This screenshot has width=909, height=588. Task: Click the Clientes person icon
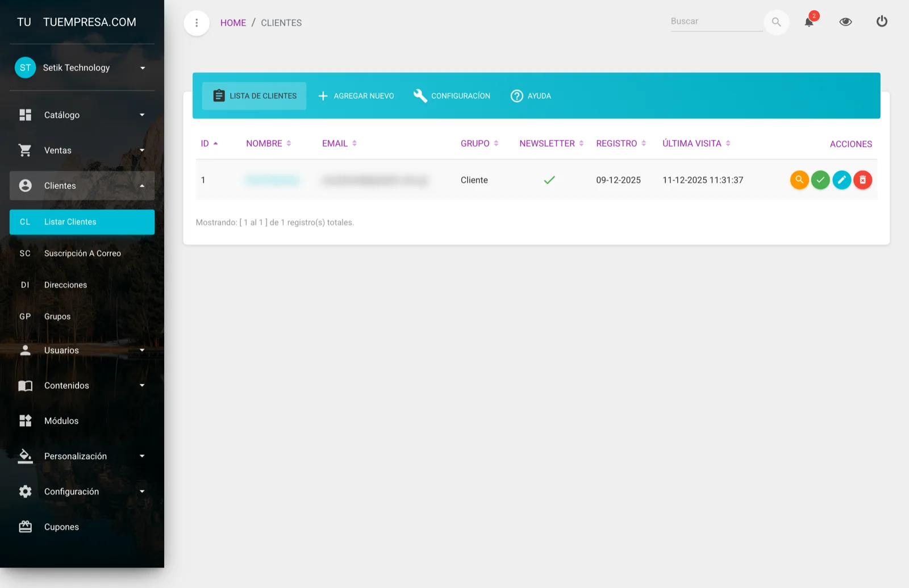(x=26, y=186)
